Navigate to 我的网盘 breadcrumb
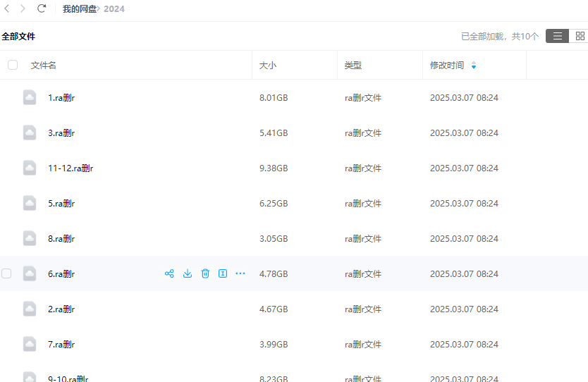This screenshot has width=588, height=382. [x=79, y=9]
